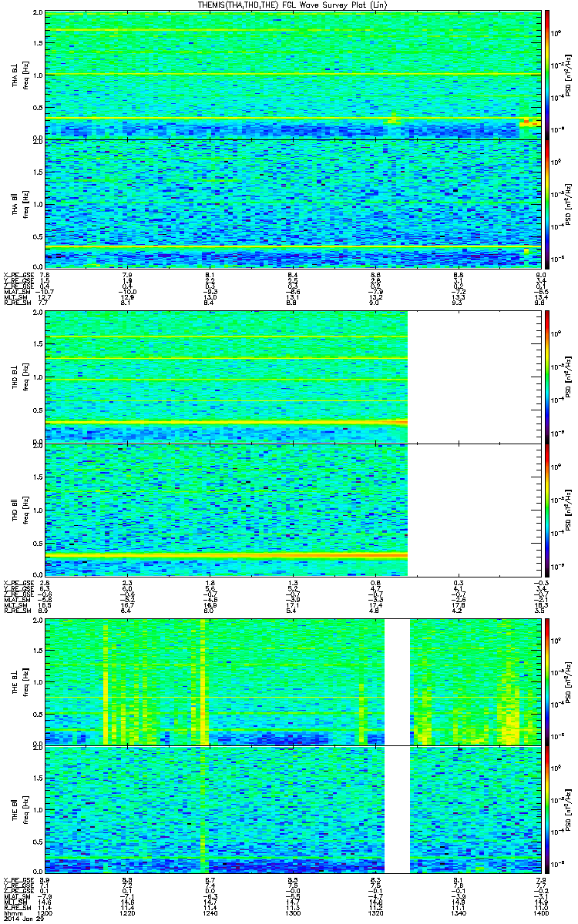Click the 1220 time tick label
578x924 pixels.
(128, 915)
